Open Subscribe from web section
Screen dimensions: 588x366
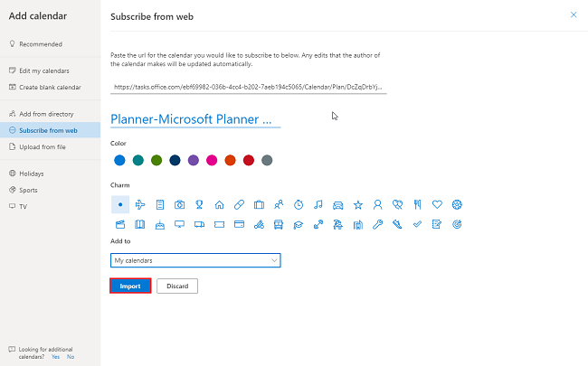(x=48, y=130)
